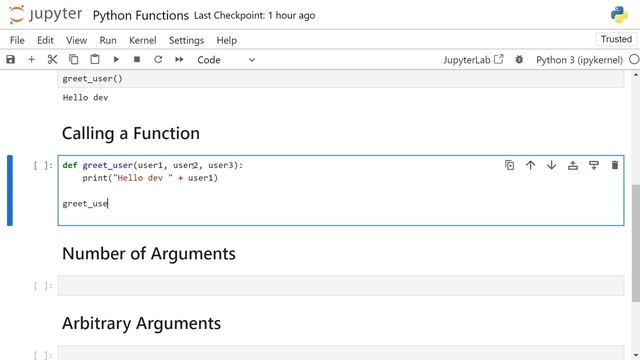Duplicate the active cell
Image resolution: width=640 pixels, height=360 pixels.
click(x=509, y=165)
